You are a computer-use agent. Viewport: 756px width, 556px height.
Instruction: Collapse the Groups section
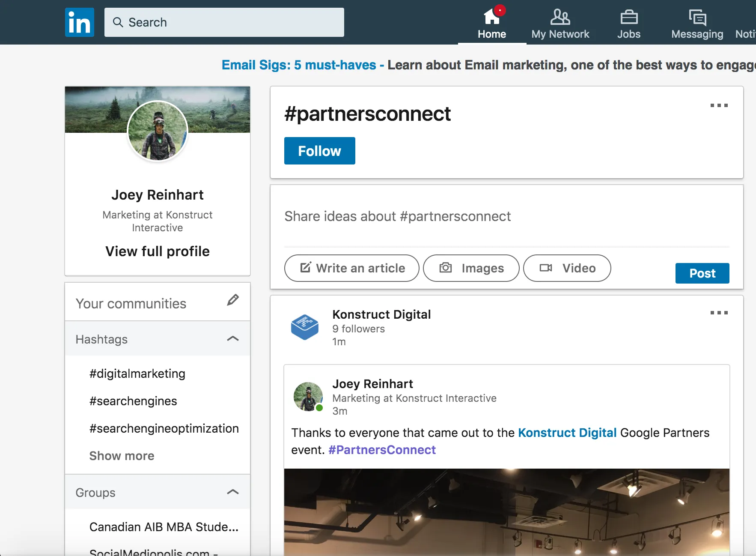point(233,492)
